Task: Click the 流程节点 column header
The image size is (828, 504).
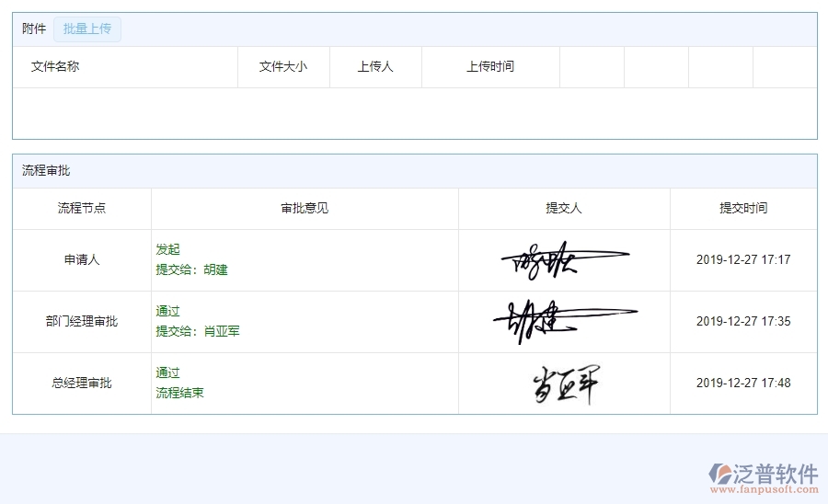Action: click(x=82, y=209)
